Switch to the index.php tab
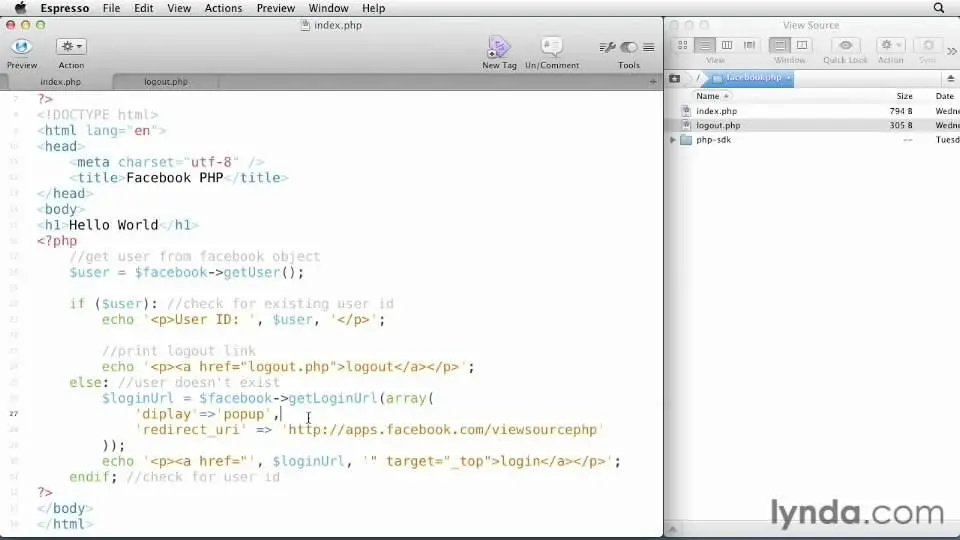Screen dimensions: 960x540 60,81
